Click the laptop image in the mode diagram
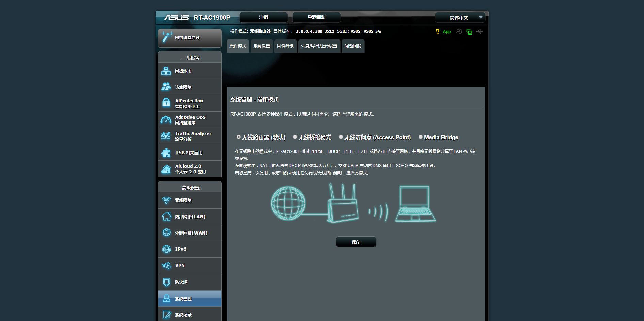Screen dimensions: 644x321 pyautogui.click(x=415, y=204)
